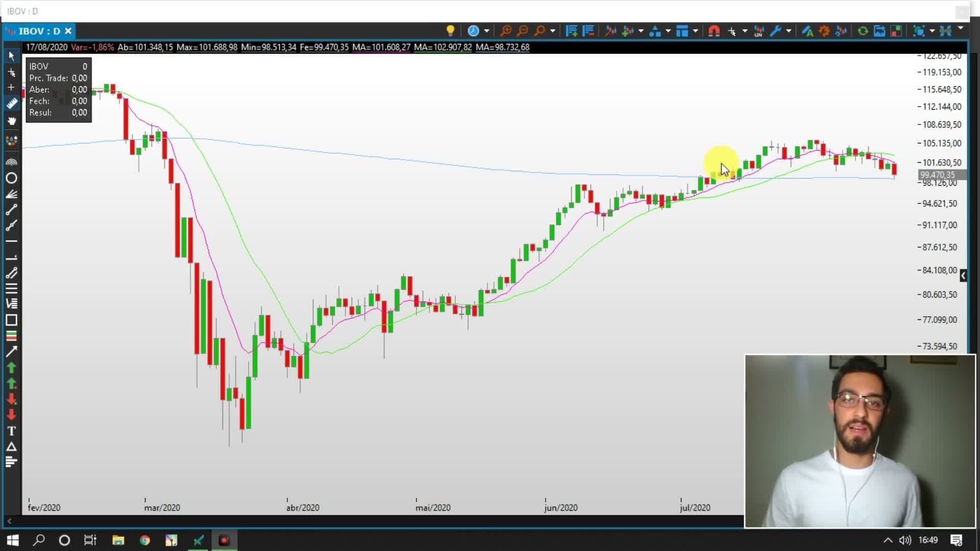Collapse side panel with the left chevron

click(x=963, y=275)
